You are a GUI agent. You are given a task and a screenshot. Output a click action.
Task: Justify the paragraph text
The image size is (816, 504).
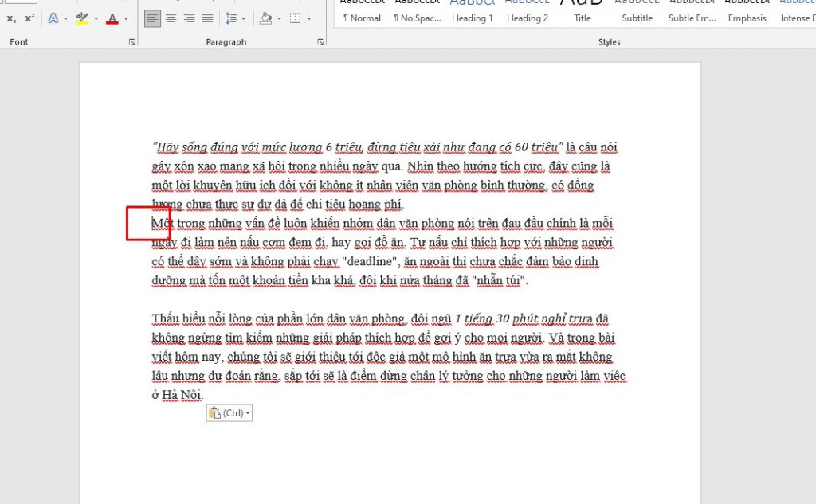208,18
